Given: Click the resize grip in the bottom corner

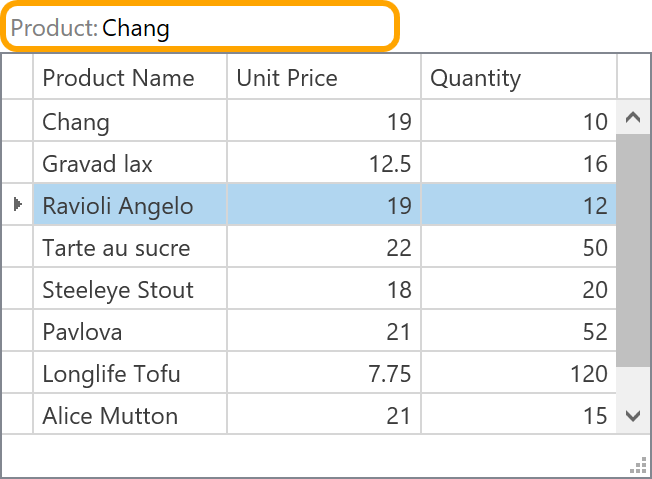Looking at the screenshot, I should tap(639, 465).
